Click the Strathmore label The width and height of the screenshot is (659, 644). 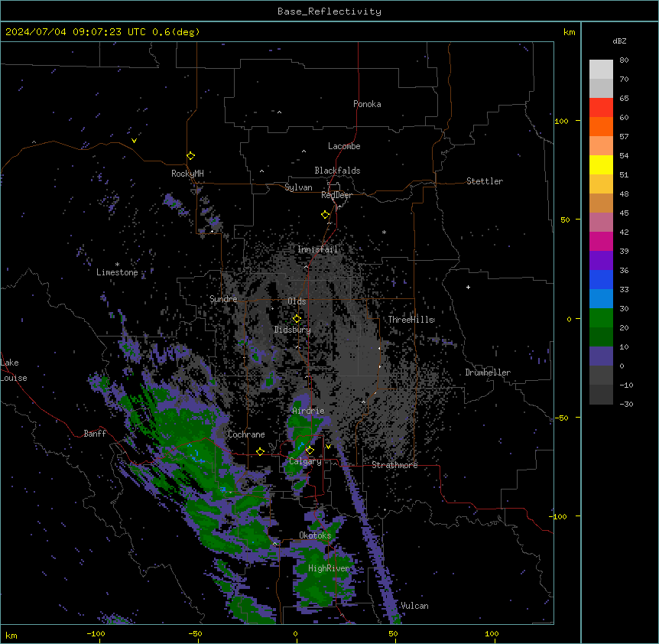394,465
